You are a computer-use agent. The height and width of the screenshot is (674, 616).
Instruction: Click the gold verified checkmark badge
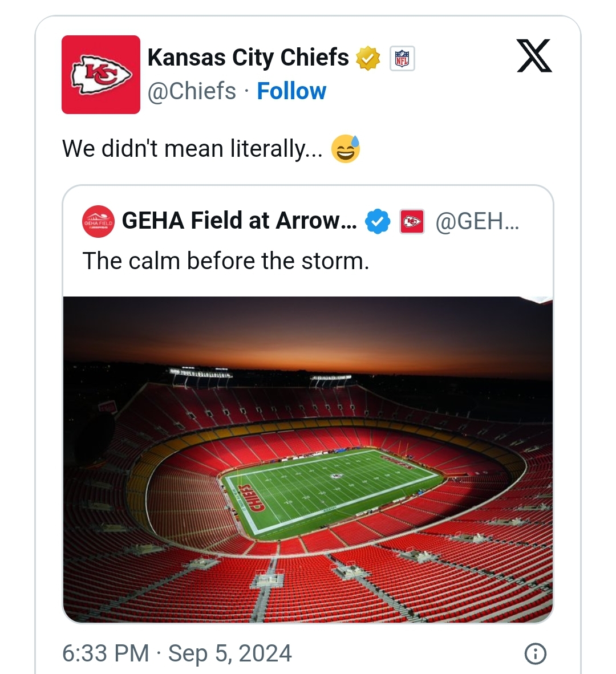coord(368,58)
